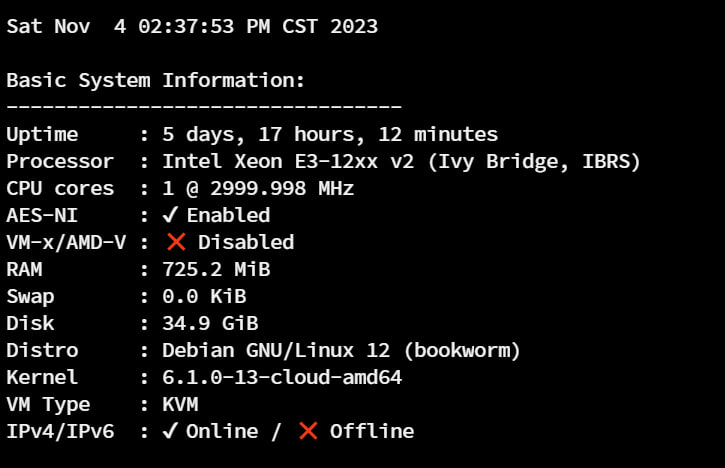Click the red X beside Offline
The width and height of the screenshot is (725, 468).
308,431
